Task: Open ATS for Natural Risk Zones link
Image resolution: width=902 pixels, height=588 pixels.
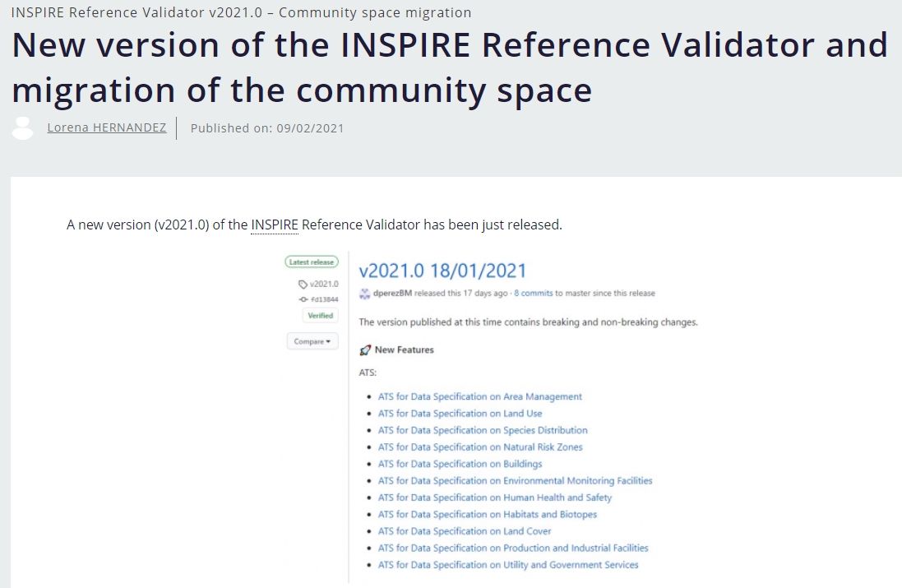Action: 480,447
